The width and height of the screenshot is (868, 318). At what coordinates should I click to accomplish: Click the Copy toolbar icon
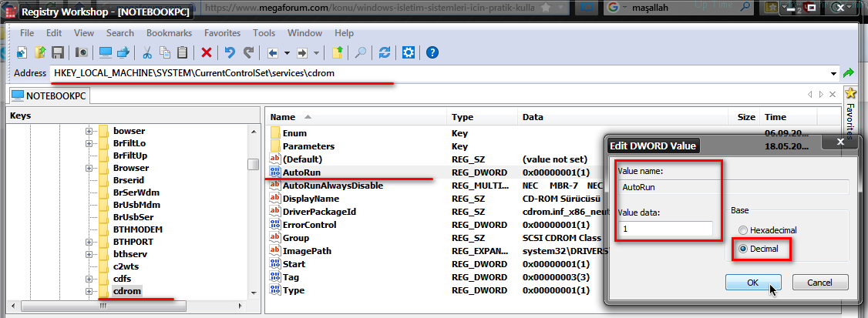(x=165, y=52)
